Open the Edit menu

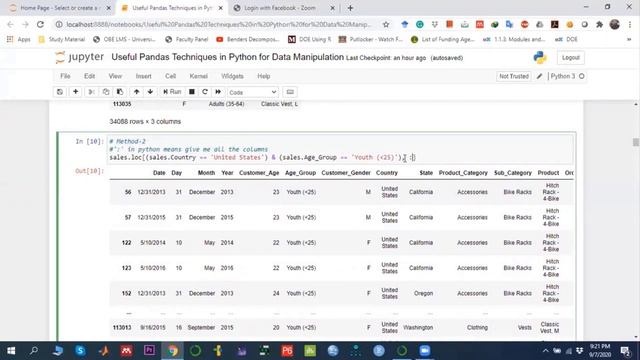[89, 76]
